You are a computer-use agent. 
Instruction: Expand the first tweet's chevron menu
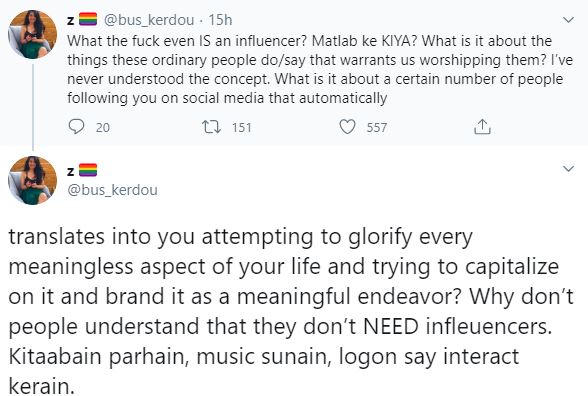click(x=569, y=20)
